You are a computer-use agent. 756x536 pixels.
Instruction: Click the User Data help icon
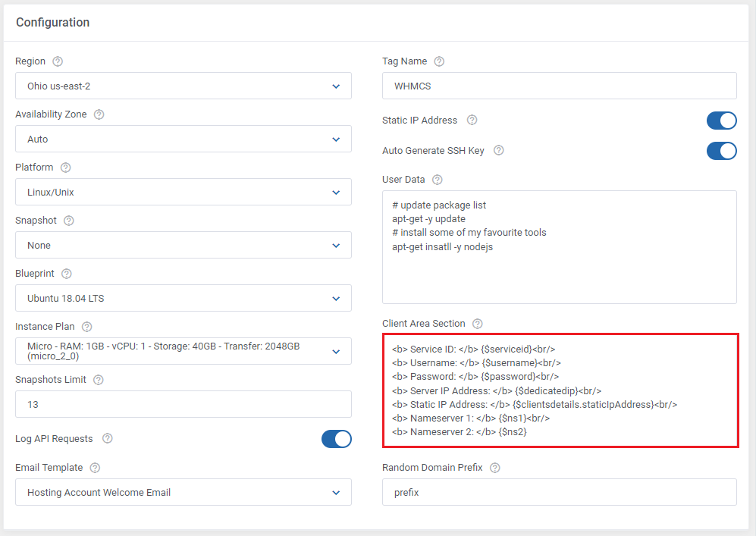point(438,180)
